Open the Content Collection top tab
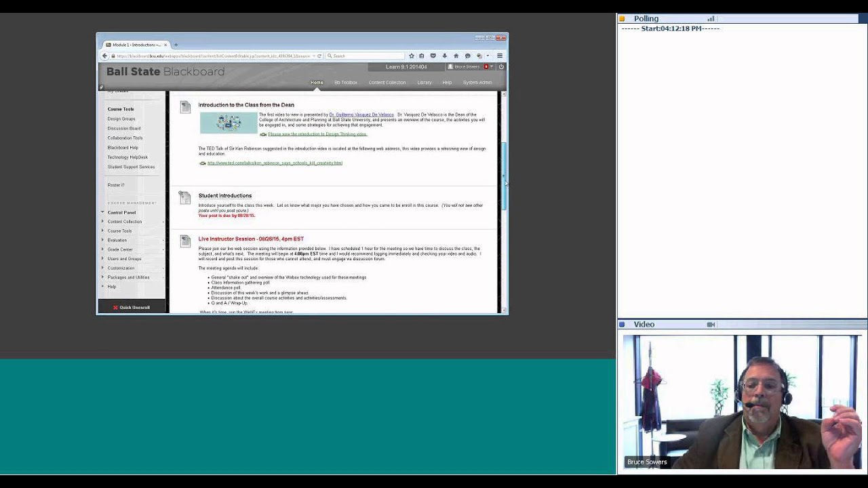This screenshot has height=488, width=868. click(x=387, y=82)
